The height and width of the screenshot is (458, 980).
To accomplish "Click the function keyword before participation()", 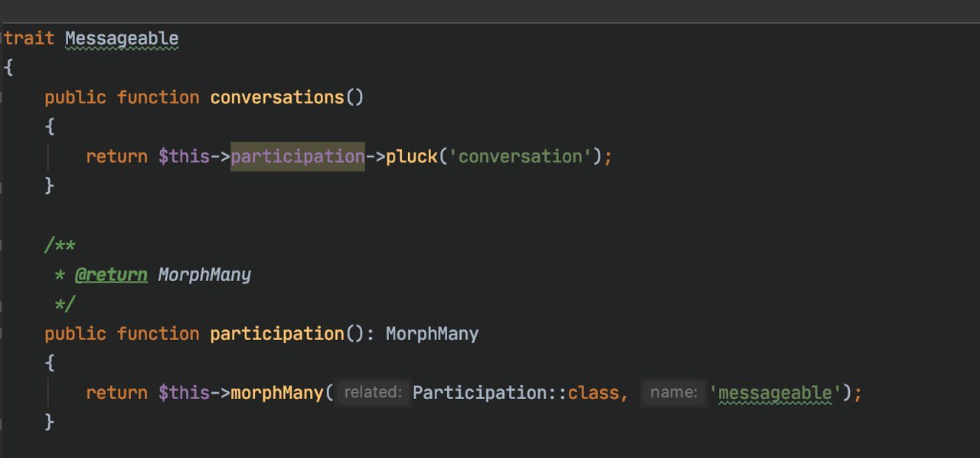I will [x=158, y=334].
